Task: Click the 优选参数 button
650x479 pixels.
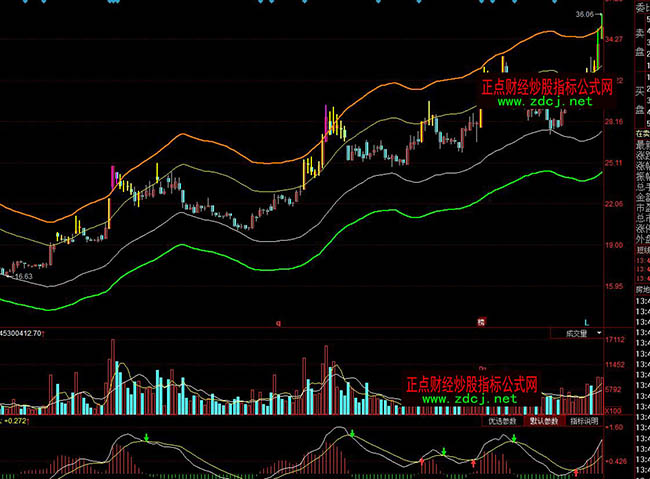Action: coord(502,421)
